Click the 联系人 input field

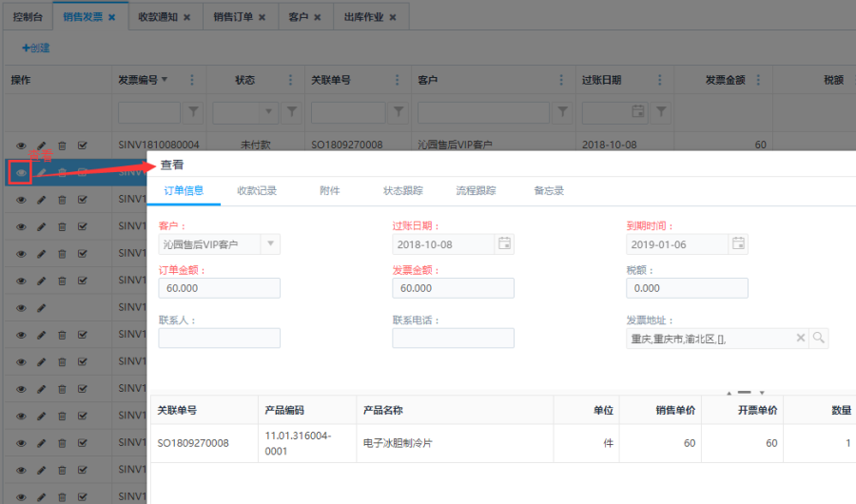pos(219,339)
